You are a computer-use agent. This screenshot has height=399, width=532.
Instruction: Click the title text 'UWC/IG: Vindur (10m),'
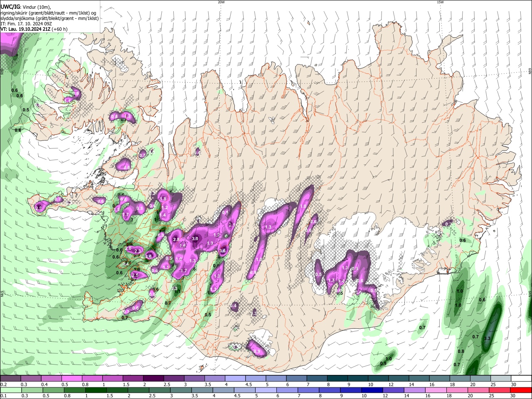[x=25, y=7]
